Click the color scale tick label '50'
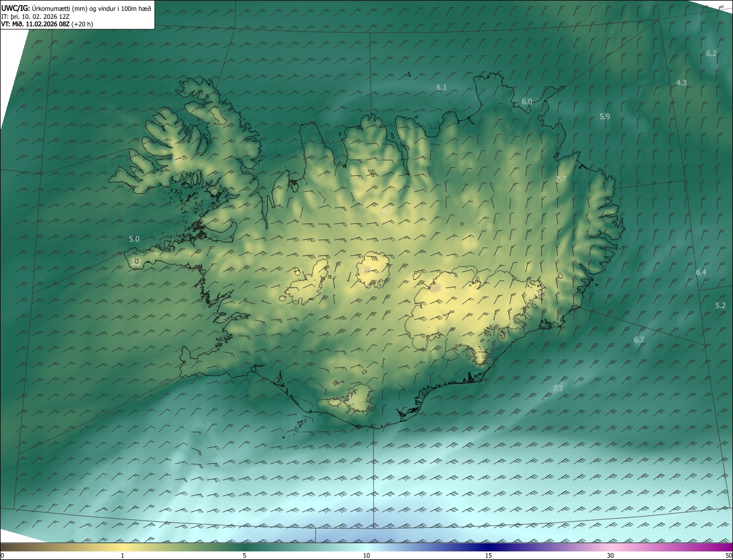Viewport: 733px width, 560px height. [728, 555]
